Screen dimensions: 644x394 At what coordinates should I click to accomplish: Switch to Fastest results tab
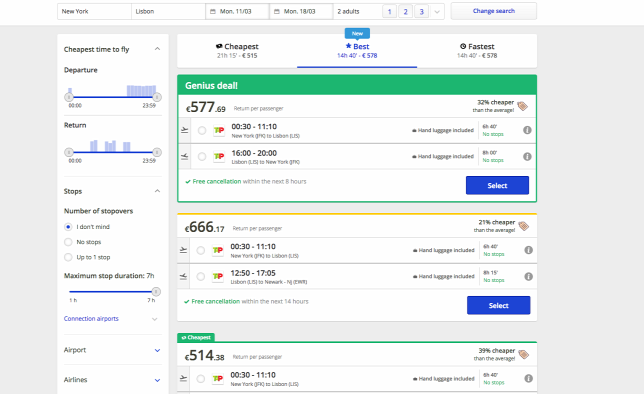click(x=477, y=51)
